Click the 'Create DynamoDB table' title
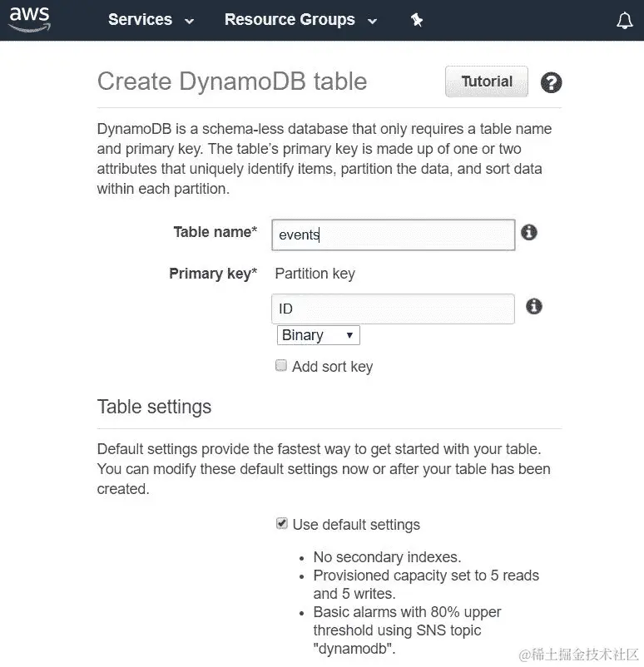Viewport: 644px width, 667px height. pos(232,82)
